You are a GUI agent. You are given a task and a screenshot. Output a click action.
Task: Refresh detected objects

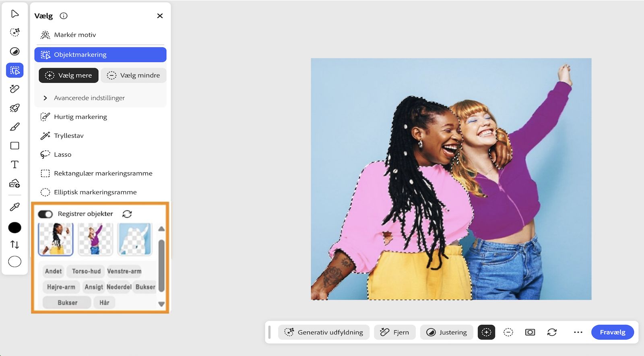(127, 214)
